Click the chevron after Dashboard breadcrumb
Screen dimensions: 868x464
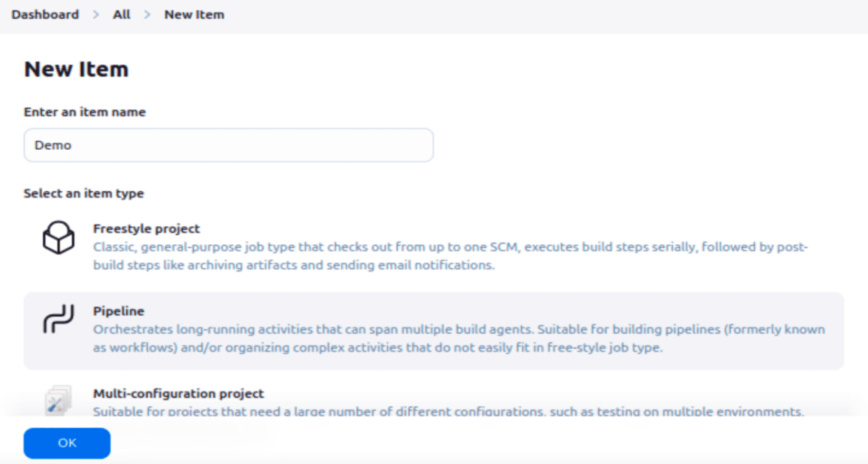[96, 15]
